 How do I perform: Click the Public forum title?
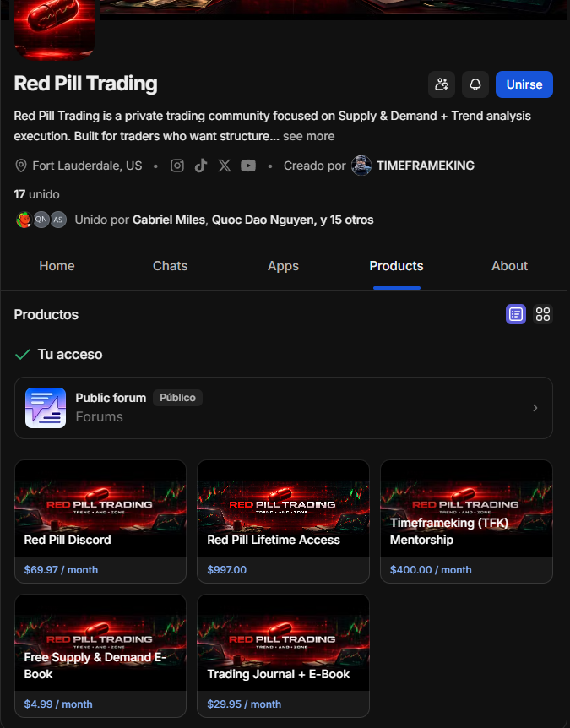[111, 398]
